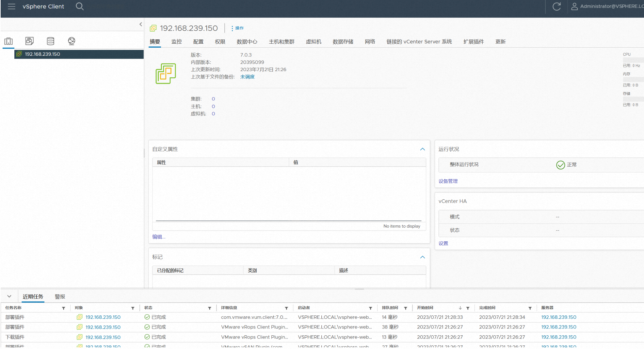Viewport: 644px width, 349px height.
Task: Filter the 启动者 column
Action: click(370, 308)
